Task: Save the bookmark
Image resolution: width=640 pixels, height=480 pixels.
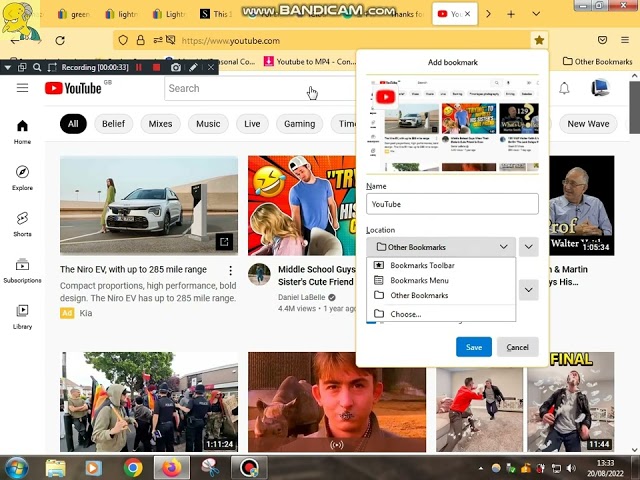Action: 473,347
